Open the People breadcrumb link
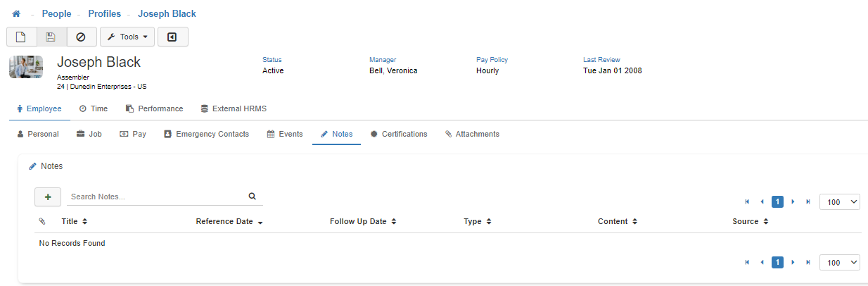Image resolution: width=868 pixels, height=286 pixels. click(56, 14)
